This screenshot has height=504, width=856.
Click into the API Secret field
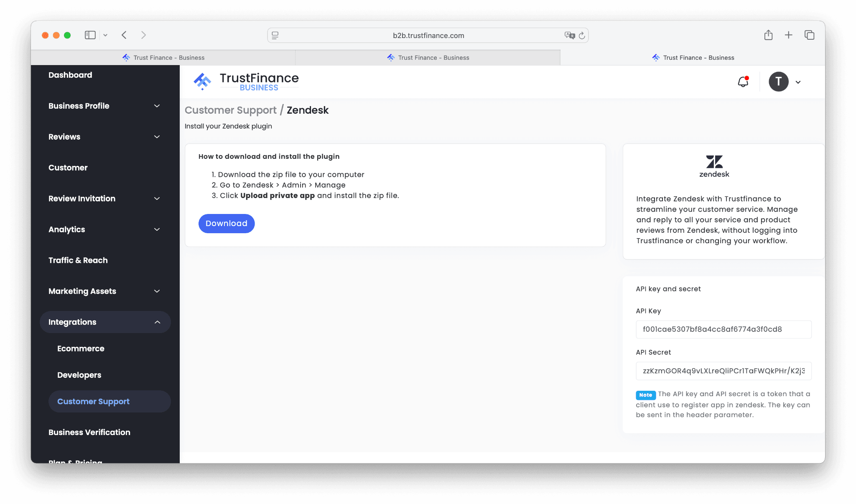pyautogui.click(x=723, y=371)
